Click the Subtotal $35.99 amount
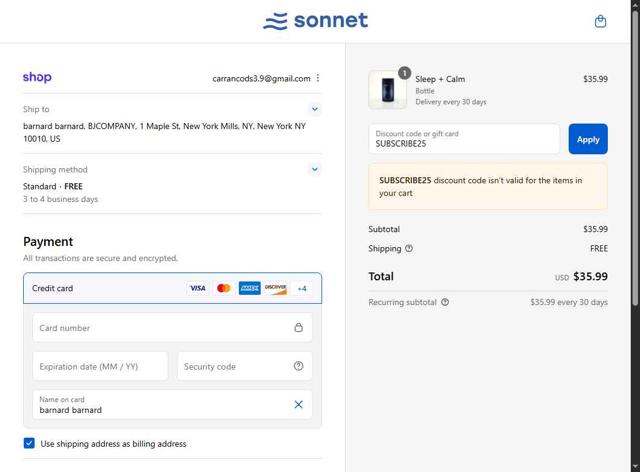Viewport: 640px width, 472px height. pyautogui.click(x=595, y=229)
